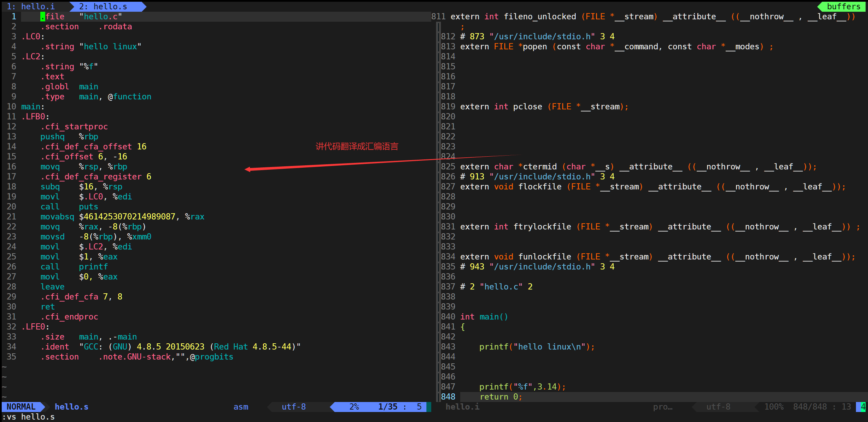Screen dimensions: 868x422
Task: Click the 848/848 line counter
Action: 810,407
